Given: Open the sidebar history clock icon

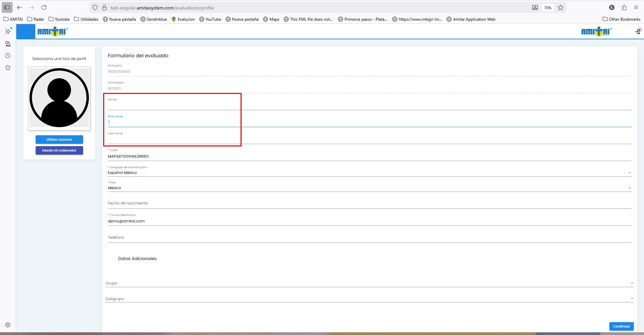Looking at the screenshot, I should point(8,56).
